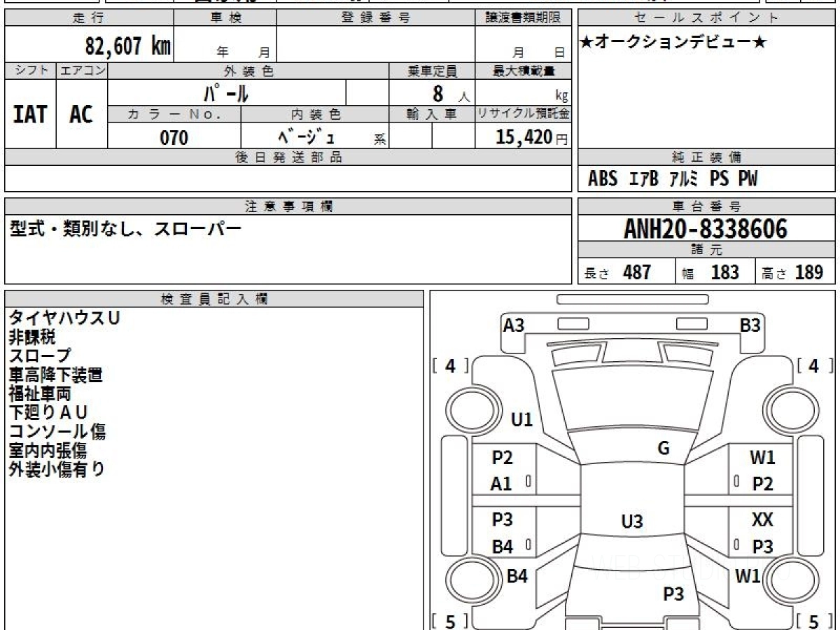Click the セールスポイント header
Image resolution: width=840 pixels, height=630 pixels.
coord(706,18)
